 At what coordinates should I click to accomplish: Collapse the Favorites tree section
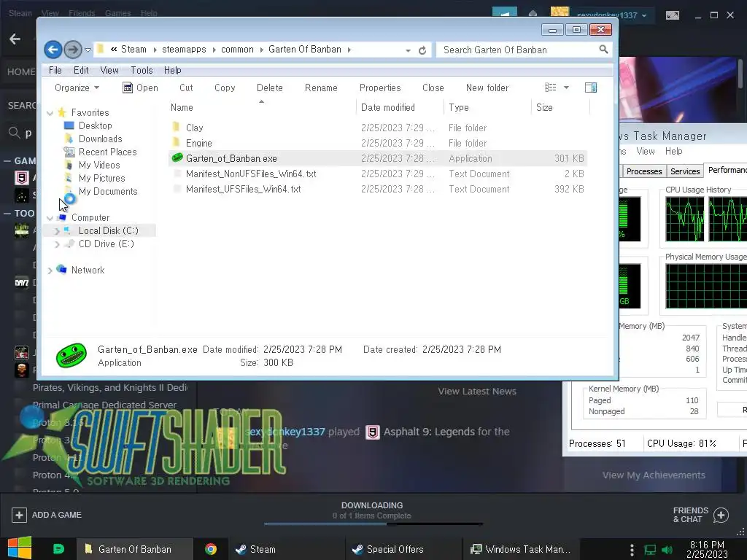coord(50,113)
